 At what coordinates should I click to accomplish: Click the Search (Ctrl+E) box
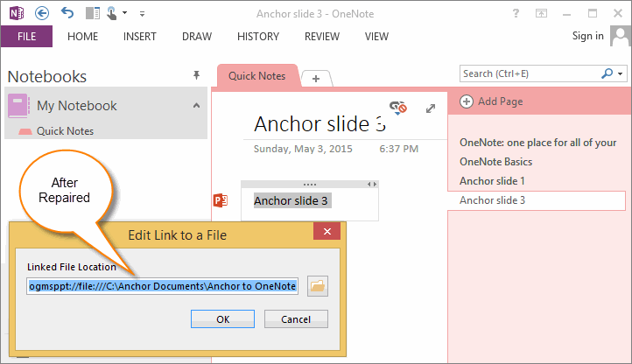530,73
